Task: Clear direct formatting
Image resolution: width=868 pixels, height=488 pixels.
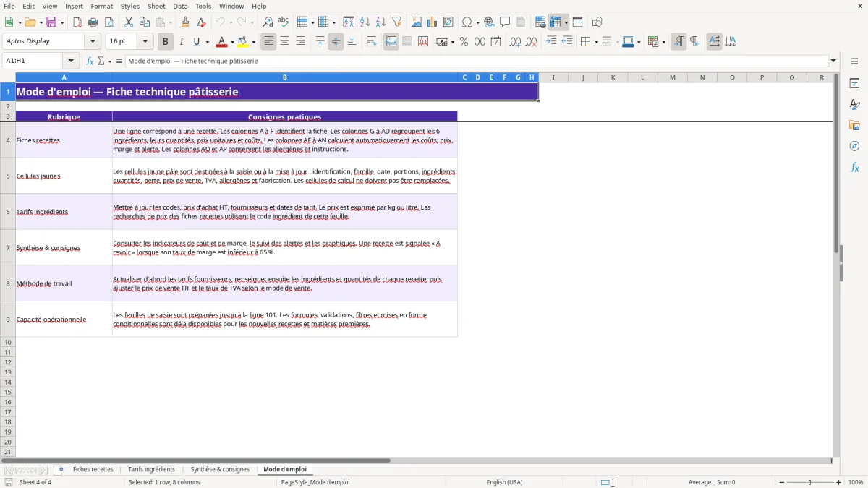Action: pyautogui.click(x=202, y=22)
